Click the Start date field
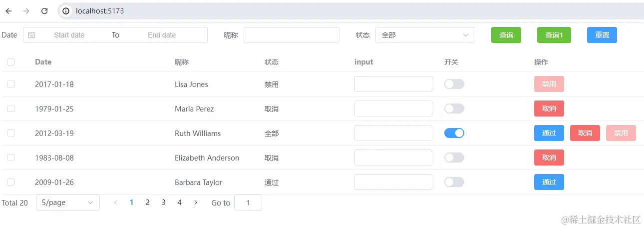This screenshot has height=228, width=644. pyautogui.click(x=69, y=35)
